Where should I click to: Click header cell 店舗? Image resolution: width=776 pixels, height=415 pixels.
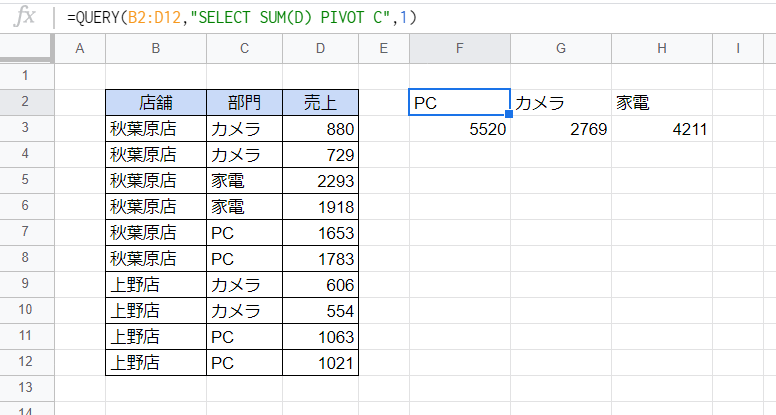pos(156,102)
